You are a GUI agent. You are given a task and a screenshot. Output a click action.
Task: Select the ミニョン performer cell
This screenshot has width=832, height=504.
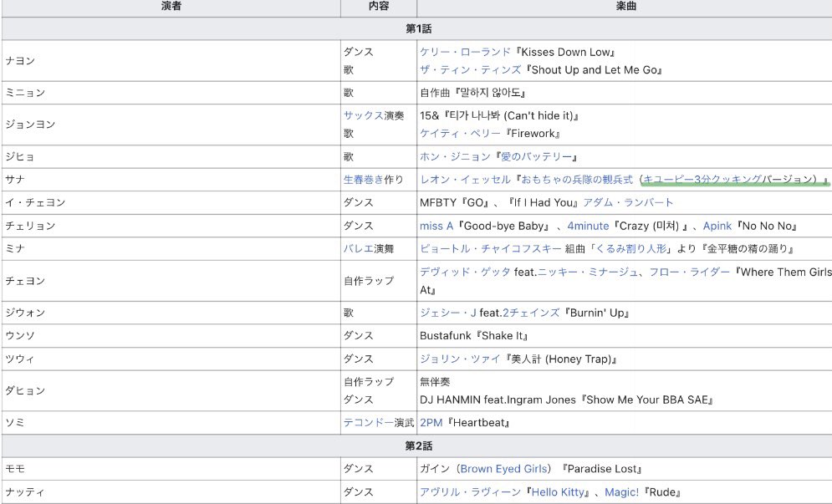171,93
